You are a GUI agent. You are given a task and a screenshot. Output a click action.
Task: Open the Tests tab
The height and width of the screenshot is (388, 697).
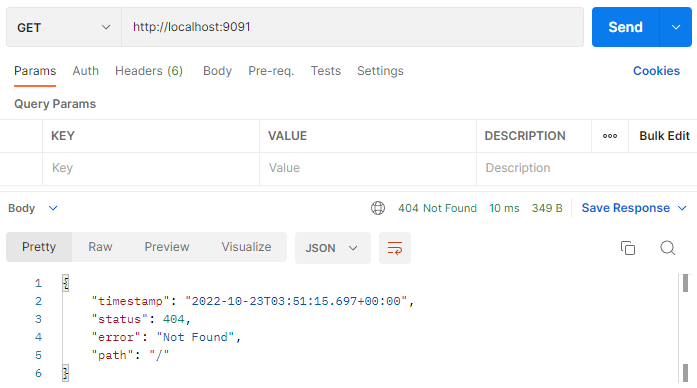point(326,71)
